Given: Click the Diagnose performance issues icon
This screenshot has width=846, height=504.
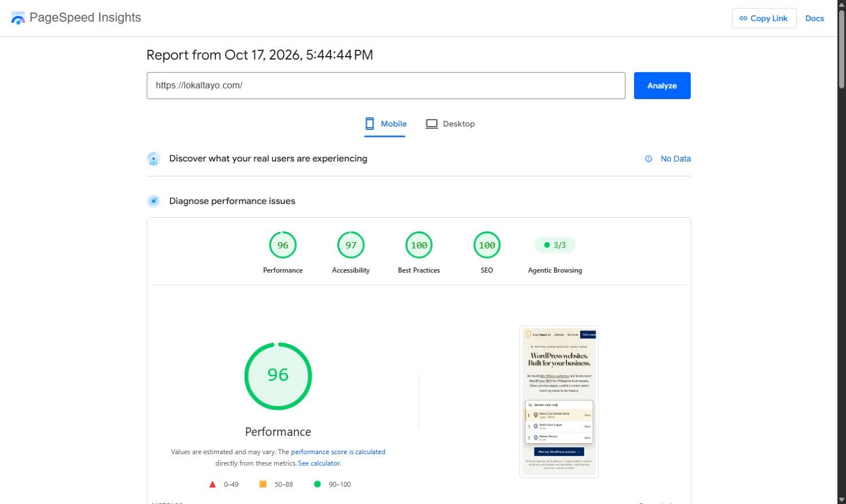Looking at the screenshot, I should (154, 201).
